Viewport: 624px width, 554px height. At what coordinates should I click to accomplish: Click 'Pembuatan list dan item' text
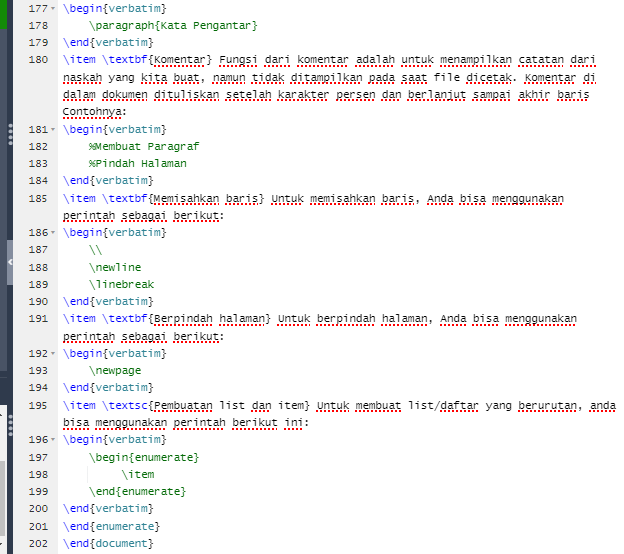[229, 406]
